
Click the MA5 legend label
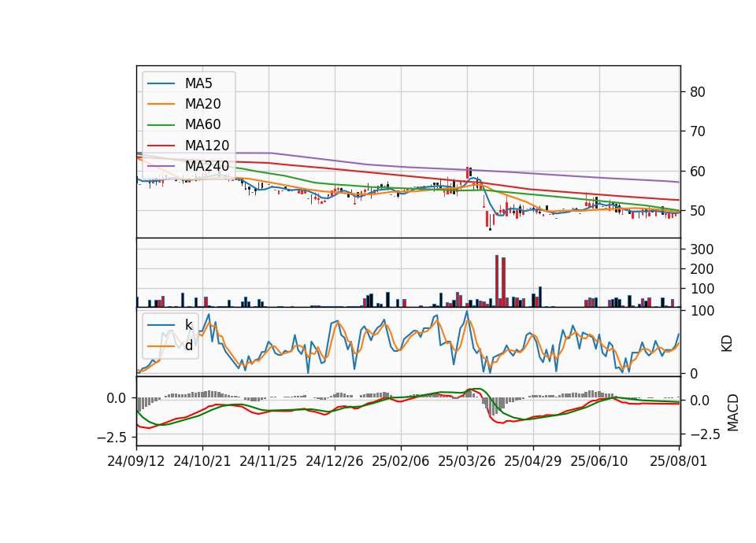click(198, 83)
